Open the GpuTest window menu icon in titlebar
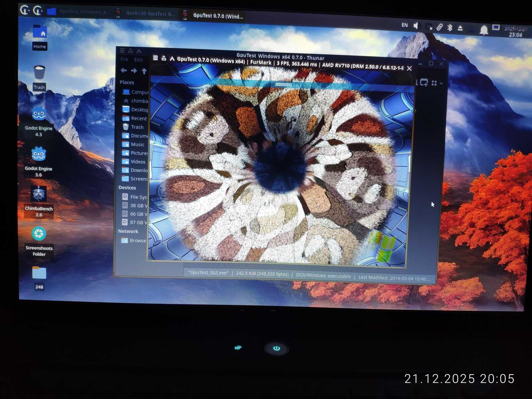The height and width of the screenshot is (399, 532). pyautogui.click(x=155, y=58)
